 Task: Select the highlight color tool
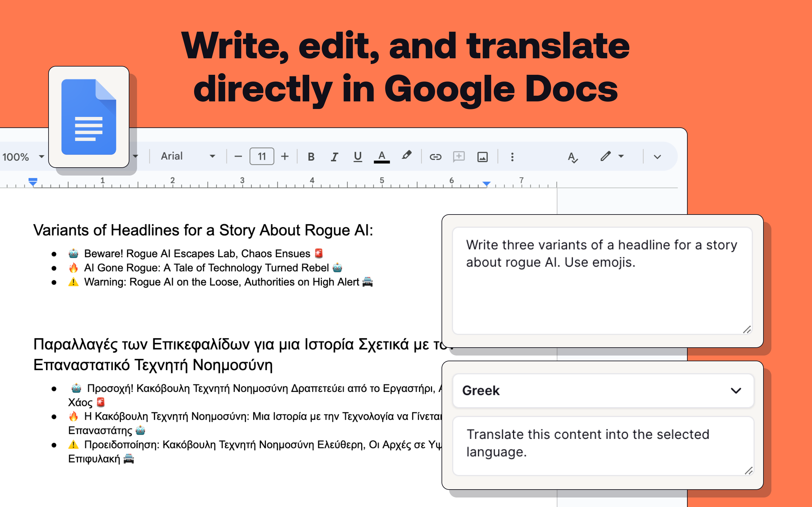coord(406,156)
